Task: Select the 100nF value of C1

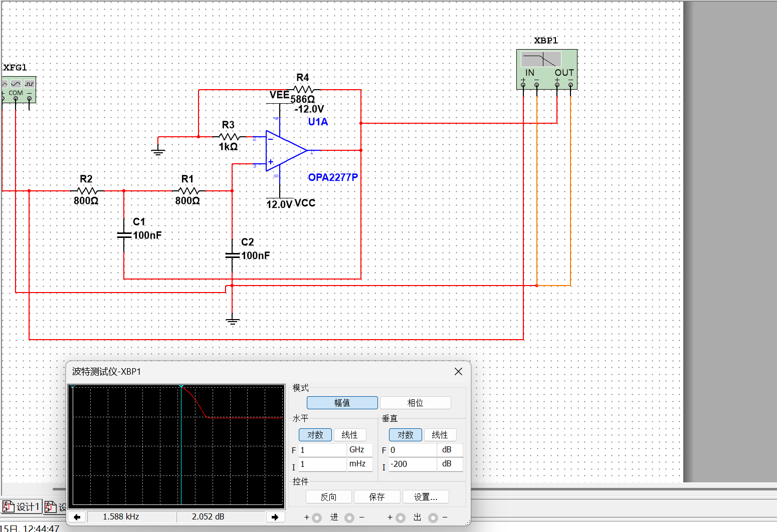Action: pyautogui.click(x=147, y=235)
